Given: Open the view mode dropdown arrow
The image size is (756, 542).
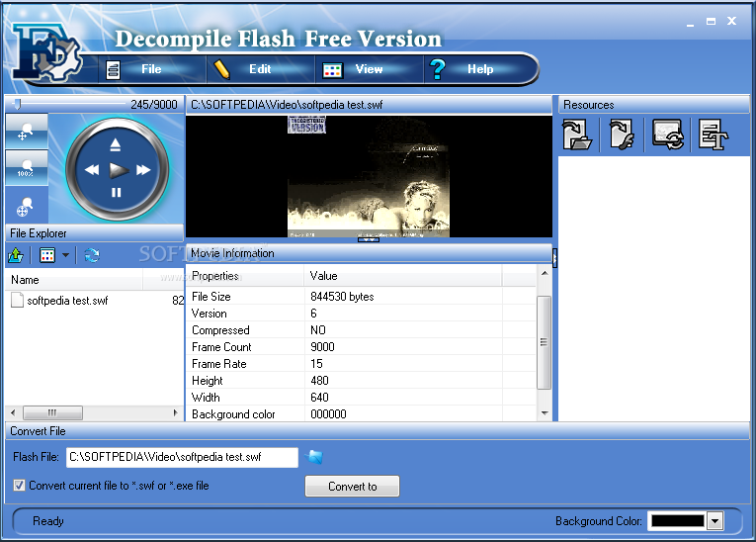Looking at the screenshot, I should click(x=65, y=255).
